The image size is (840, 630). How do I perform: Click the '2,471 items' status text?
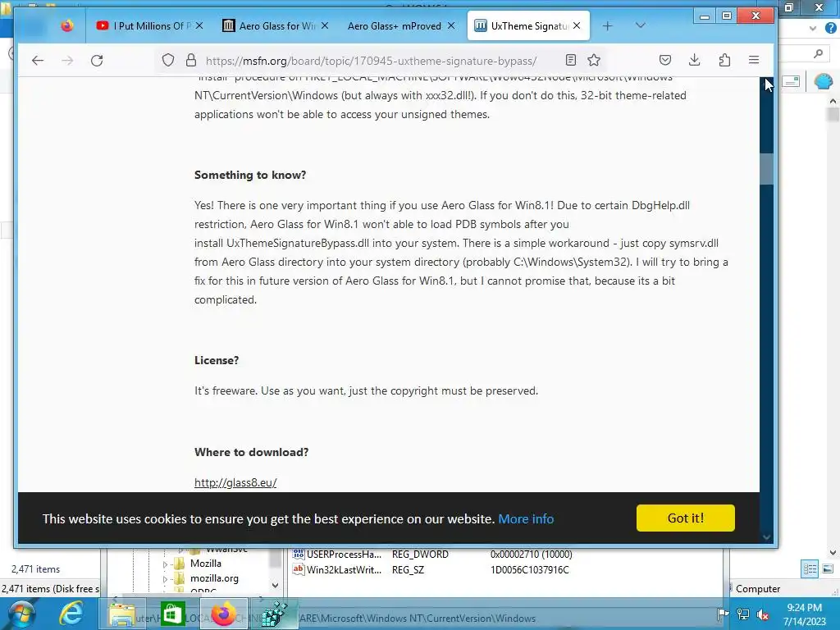[36, 569]
